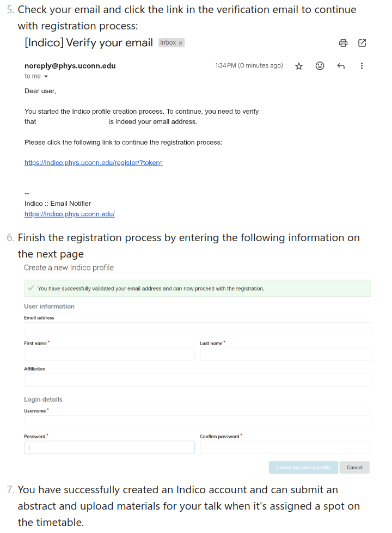This screenshot has height=533, width=392.
Task: Click the Cancel button
Action: pyautogui.click(x=354, y=467)
